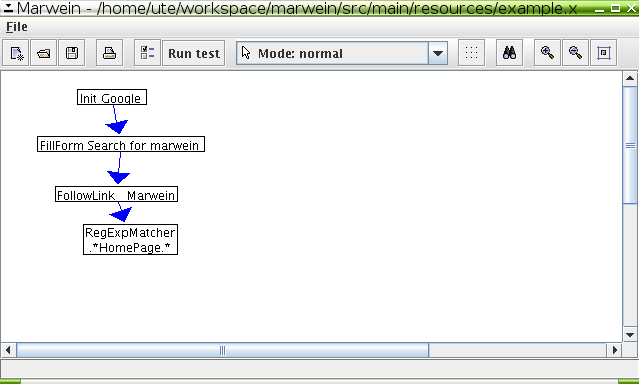Close the Marwein window
This screenshot has height=384, width=639.
click(x=631, y=8)
